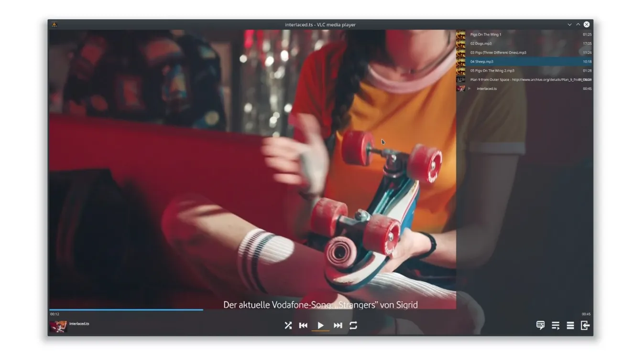644x362 pixels.
Task: Toggle the playlist view icon
Action: point(556,325)
